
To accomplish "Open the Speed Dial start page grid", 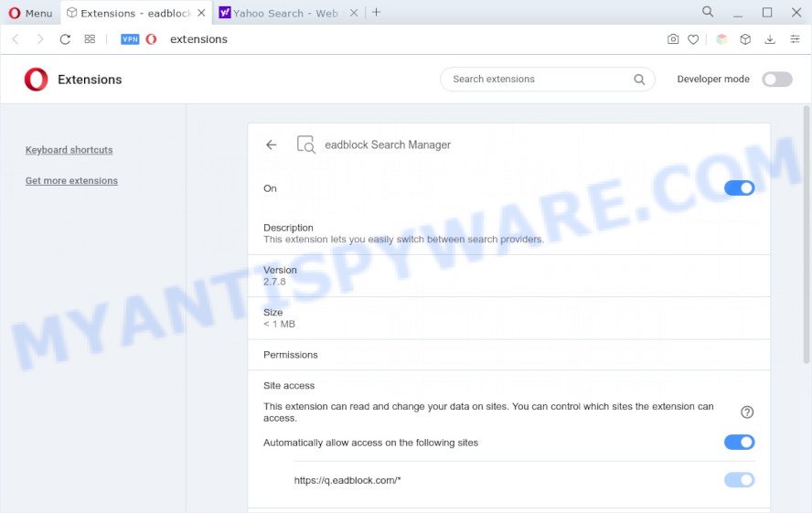I will pyautogui.click(x=90, y=39).
